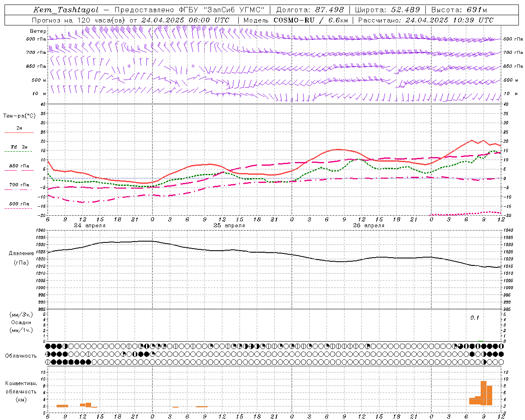The image size is (525, 420).
Task: Click the Ветер wind section label
Action: (38, 31)
